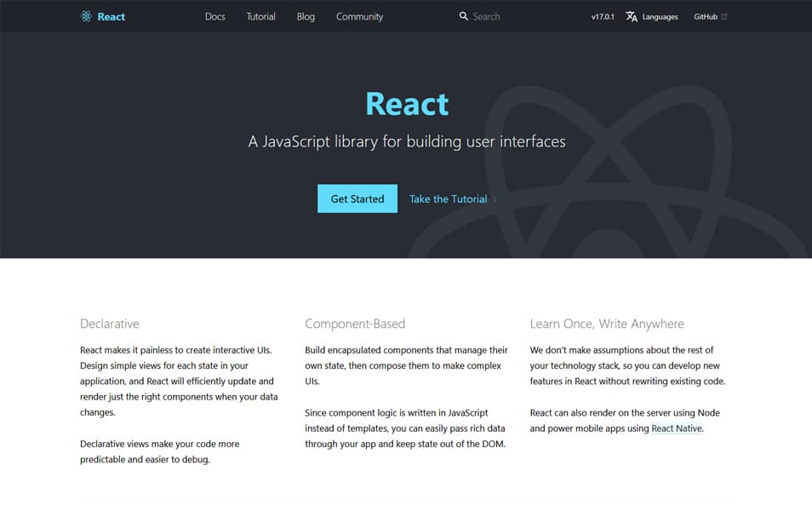Click the paragraph starting 'Since component logic'
Image resolution: width=812 pixels, height=511 pixels.
(405, 428)
